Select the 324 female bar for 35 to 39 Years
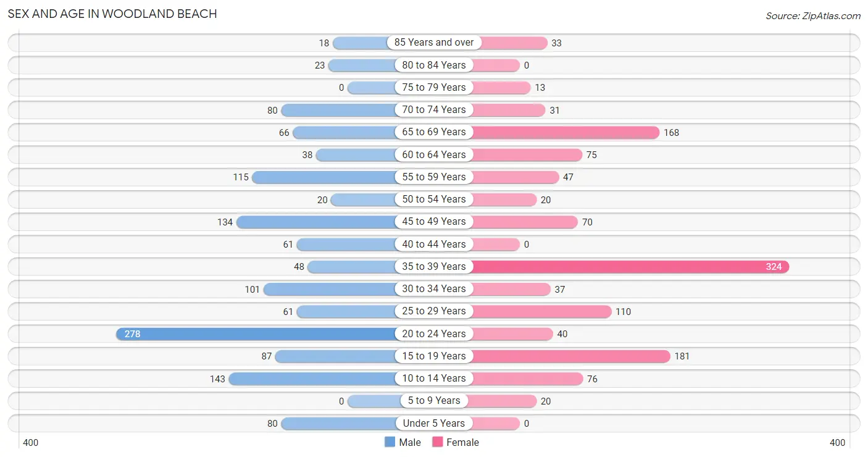 [x=628, y=267]
